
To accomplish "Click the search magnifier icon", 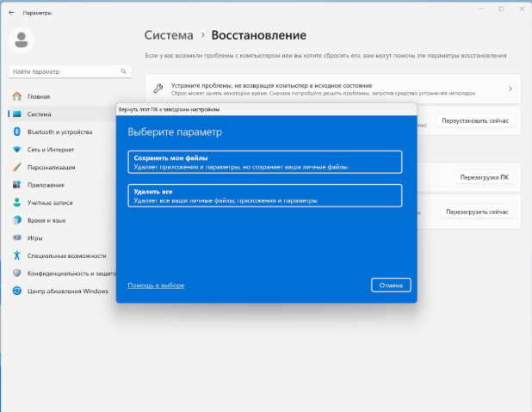I will click(x=123, y=71).
